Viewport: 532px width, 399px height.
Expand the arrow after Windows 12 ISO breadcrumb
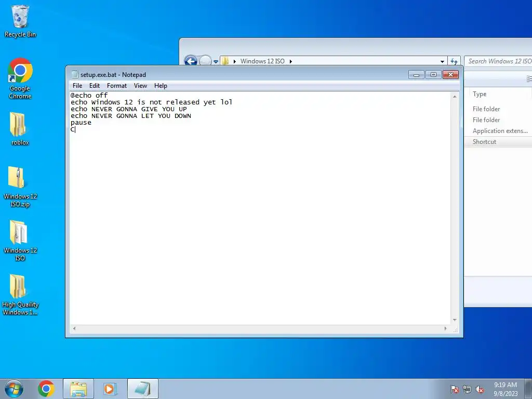click(291, 61)
